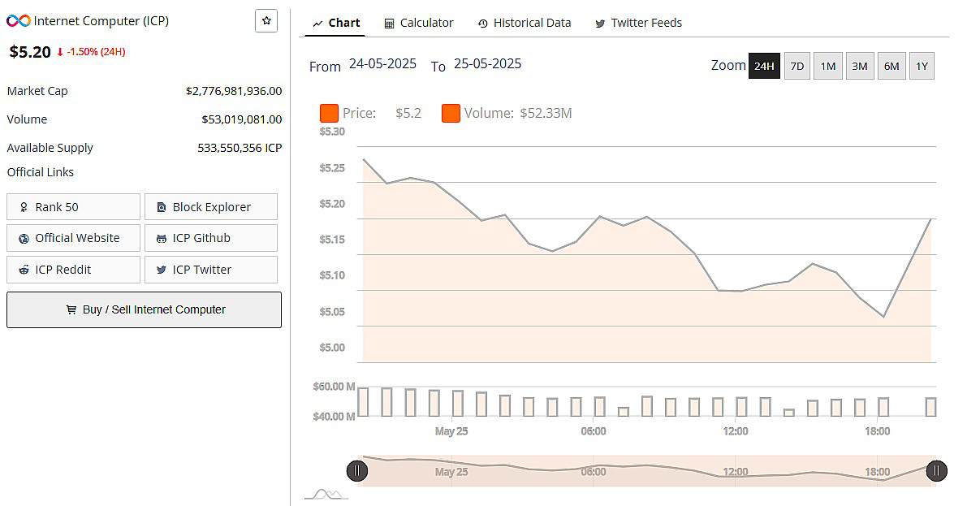Click the available supply 533,550,356 ICP
980x506 pixels.
[x=240, y=148]
